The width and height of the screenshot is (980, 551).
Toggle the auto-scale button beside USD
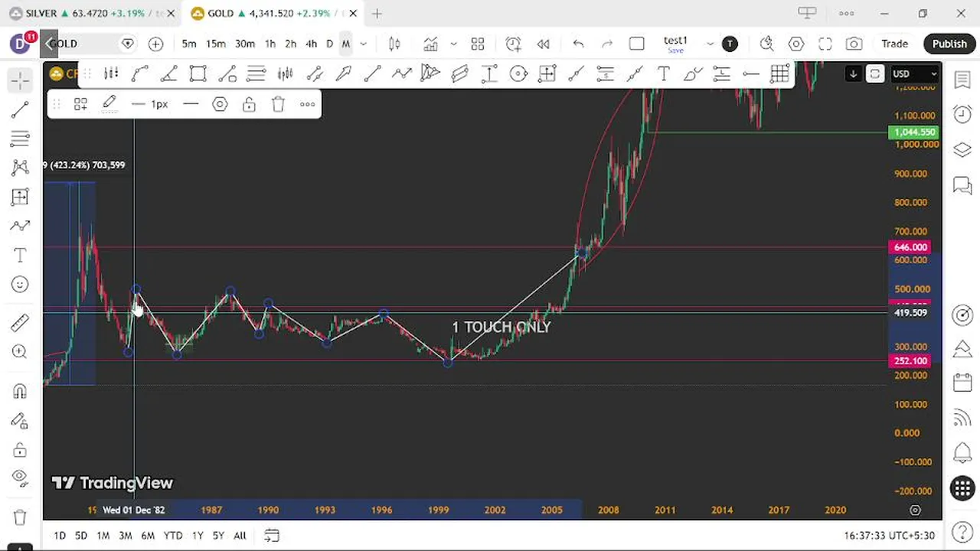point(874,73)
